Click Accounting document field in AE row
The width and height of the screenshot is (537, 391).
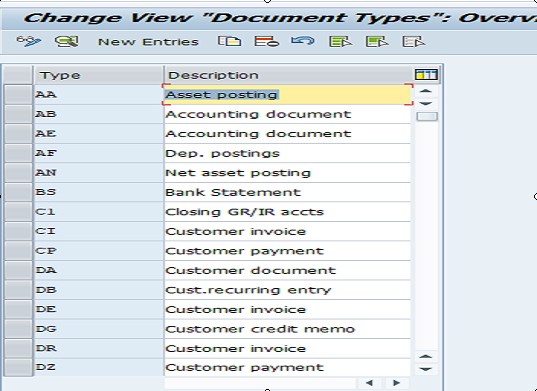(x=288, y=134)
